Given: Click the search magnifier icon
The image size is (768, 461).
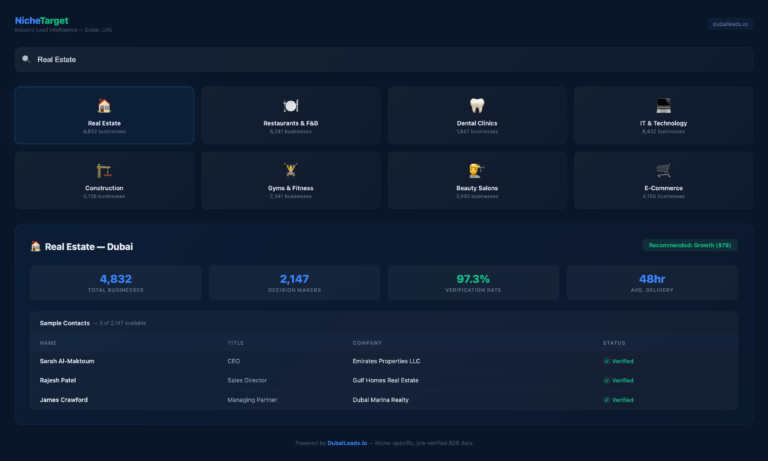Looking at the screenshot, I should tap(26, 59).
